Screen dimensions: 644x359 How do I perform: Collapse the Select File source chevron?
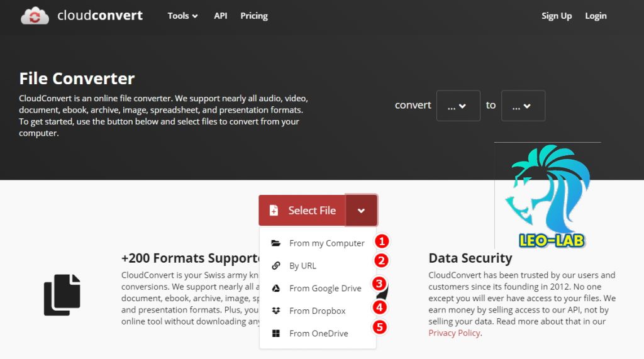click(x=361, y=210)
